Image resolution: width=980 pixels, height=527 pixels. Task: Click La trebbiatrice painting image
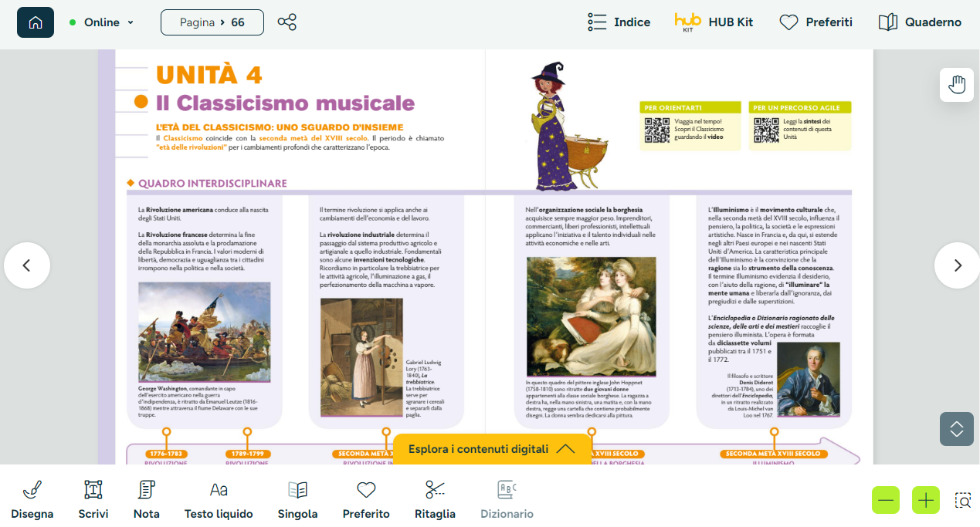click(x=361, y=359)
